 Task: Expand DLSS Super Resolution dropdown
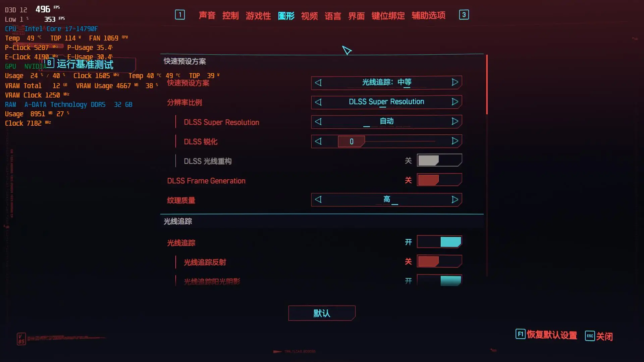386,122
